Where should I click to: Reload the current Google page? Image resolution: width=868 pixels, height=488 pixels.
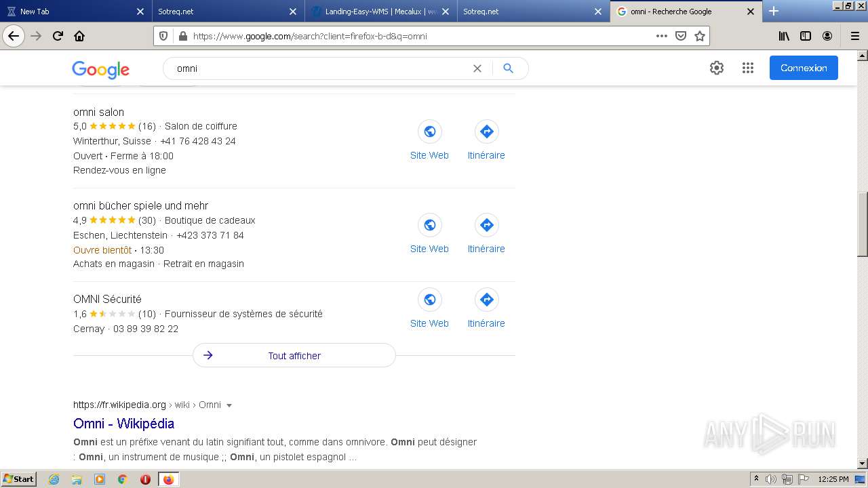[x=58, y=36]
